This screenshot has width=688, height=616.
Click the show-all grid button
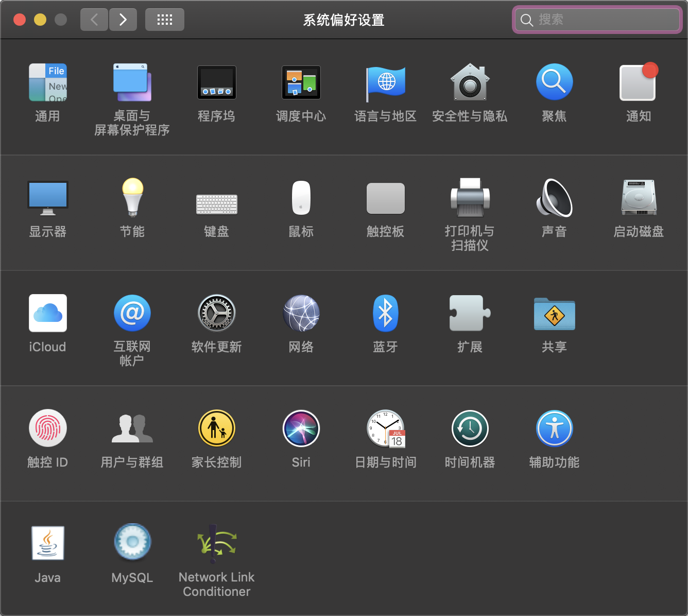click(x=165, y=20)
